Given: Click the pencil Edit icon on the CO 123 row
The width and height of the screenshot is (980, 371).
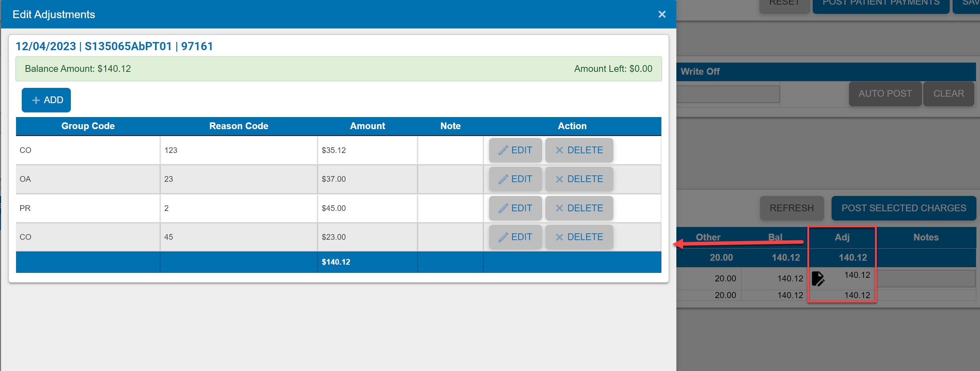Looking at the screenshot, I should click(504, 150).
